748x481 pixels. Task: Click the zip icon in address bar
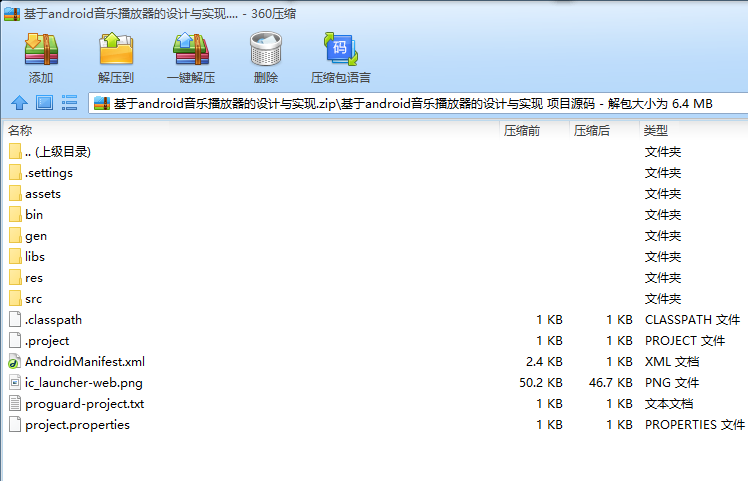[102, 103]
